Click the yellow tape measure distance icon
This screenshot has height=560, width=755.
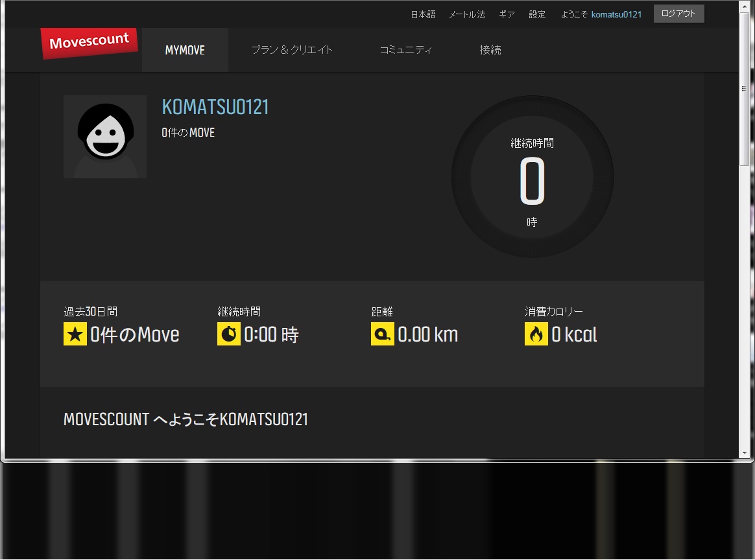(382, 334)
